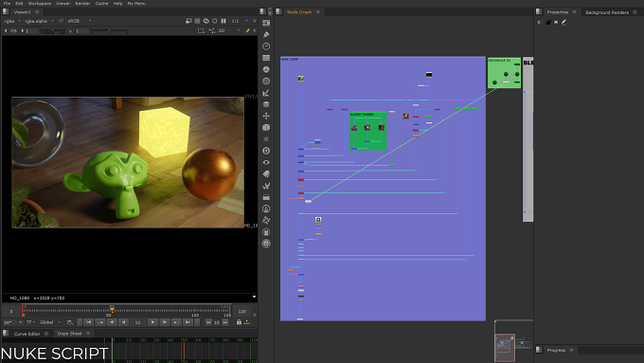Image resolution: width=644 pixels, height=363 pixels.
Task: Open My Menu in menu bar
Action: (136, 3)
